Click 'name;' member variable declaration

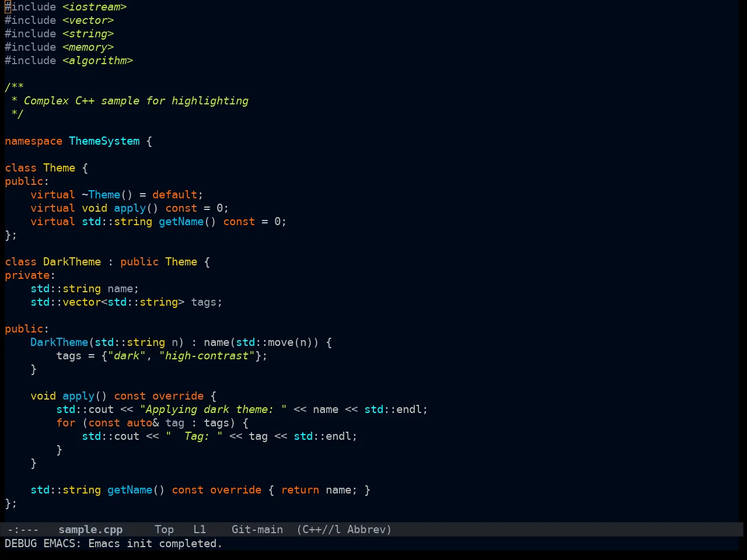click(x=123, y=289)
